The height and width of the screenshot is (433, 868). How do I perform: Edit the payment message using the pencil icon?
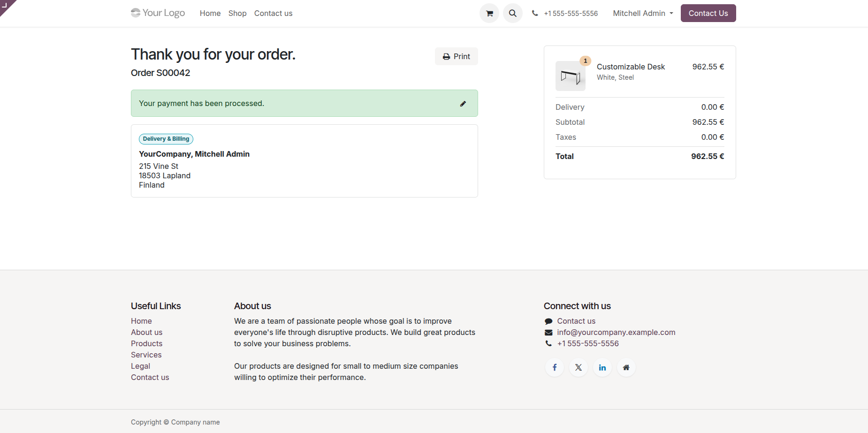coord(463,104)
